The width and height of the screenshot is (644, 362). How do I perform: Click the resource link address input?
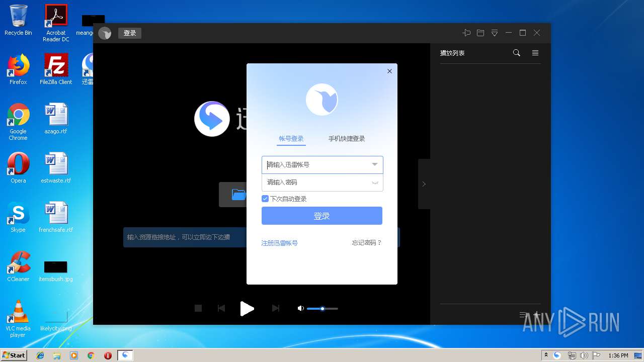coord(185,237)
